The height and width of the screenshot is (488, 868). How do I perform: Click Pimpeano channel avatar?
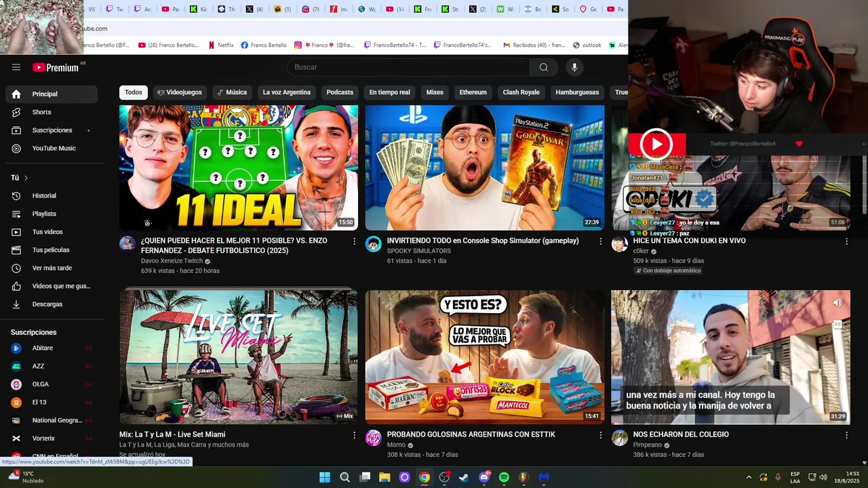(x=620, y=438)
